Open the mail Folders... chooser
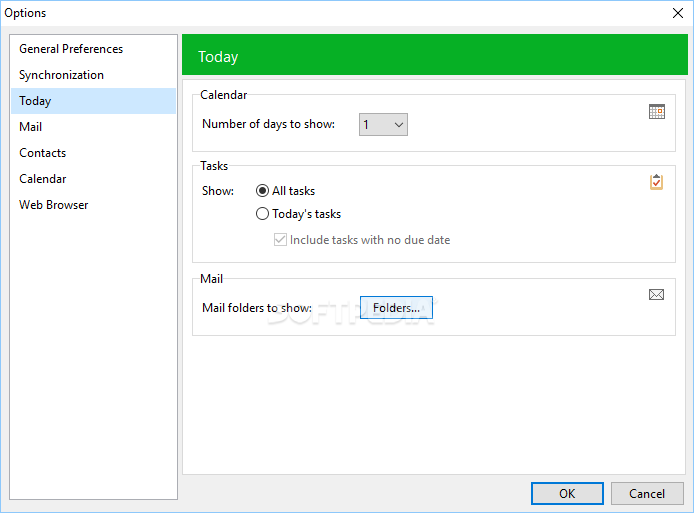Image resolution: width=694 pixels, height=513 pixels. tap(396, 308)
